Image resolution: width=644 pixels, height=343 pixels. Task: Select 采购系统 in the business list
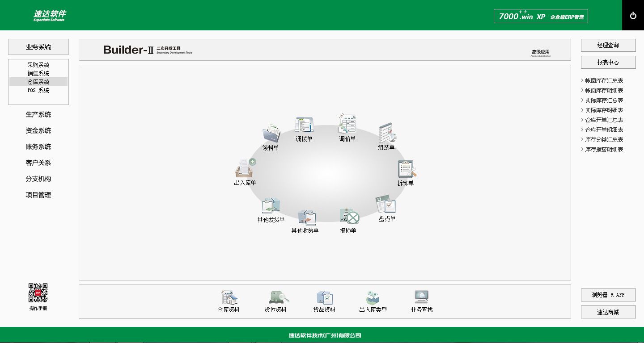pos(38,65)
